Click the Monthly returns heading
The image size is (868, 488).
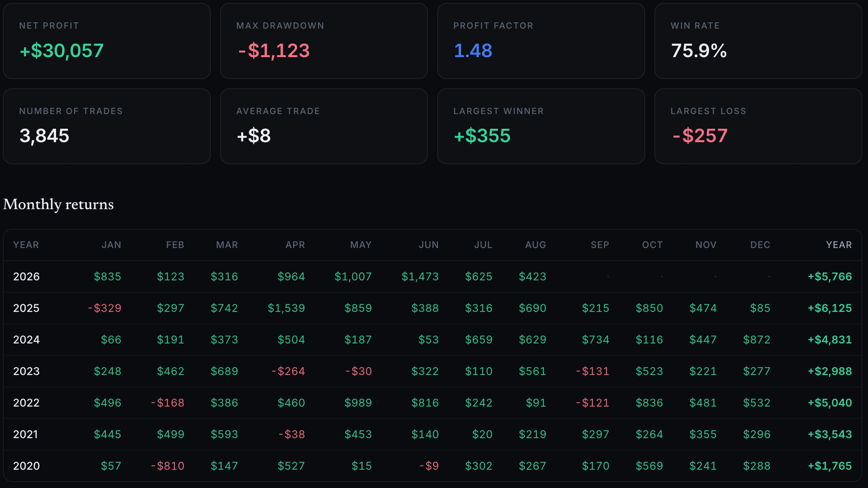point(58,204)
